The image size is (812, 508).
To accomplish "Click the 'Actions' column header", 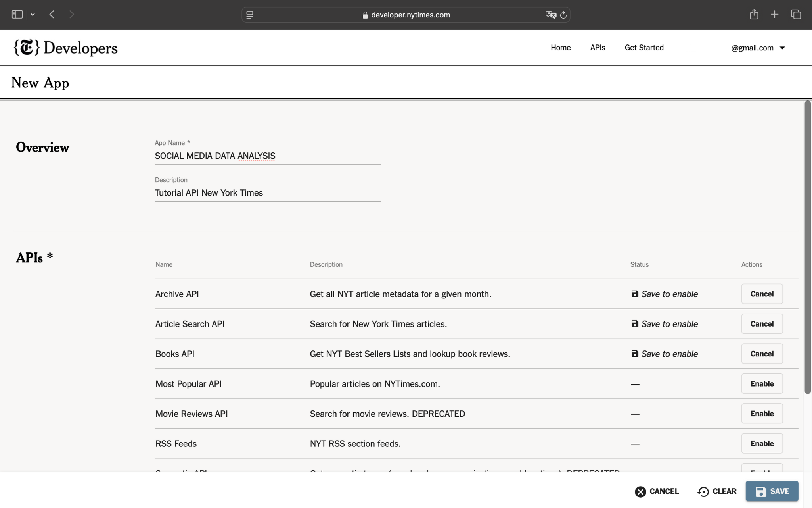I will pos(752,264).
